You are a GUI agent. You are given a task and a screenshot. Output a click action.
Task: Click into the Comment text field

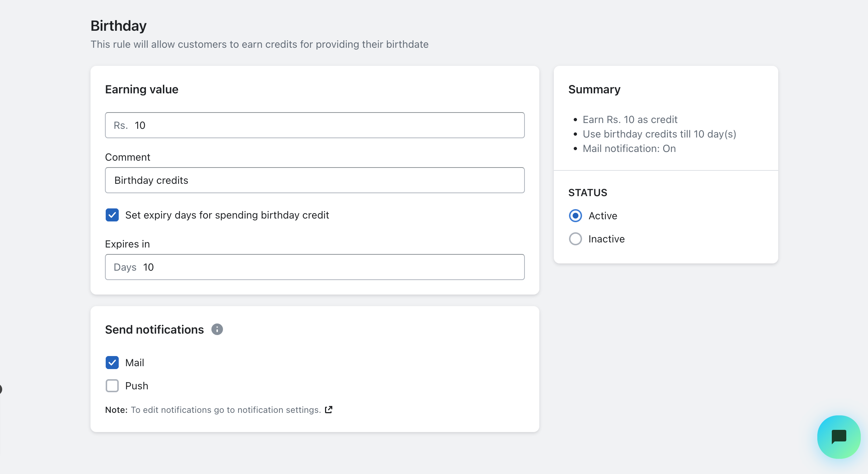point(314,180)
